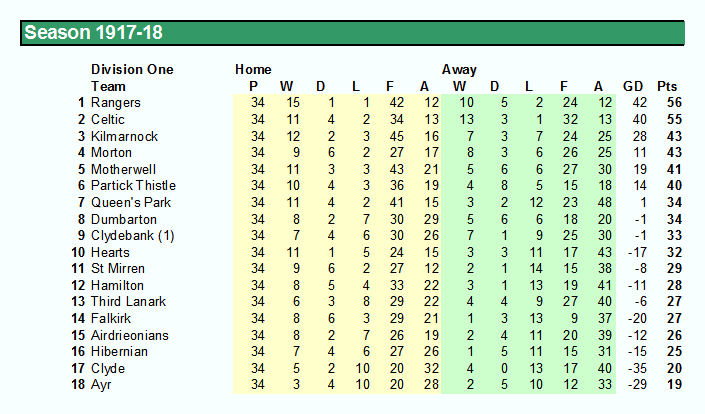The image size is (705, 414).
Task: Select the Clydebank (1) entry
Action: coord(132,236)
